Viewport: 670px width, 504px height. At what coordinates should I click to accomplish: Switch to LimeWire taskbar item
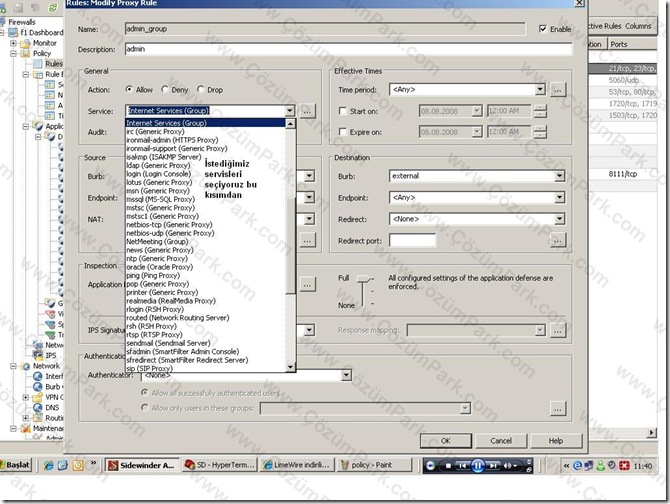point(297,465)
